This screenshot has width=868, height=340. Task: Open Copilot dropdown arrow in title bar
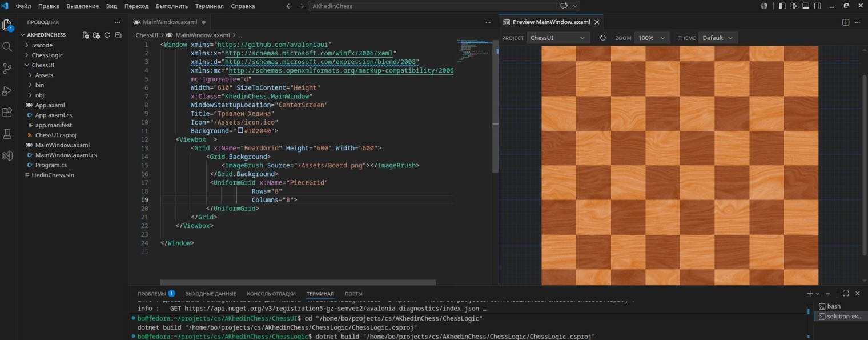coord(574,6)
